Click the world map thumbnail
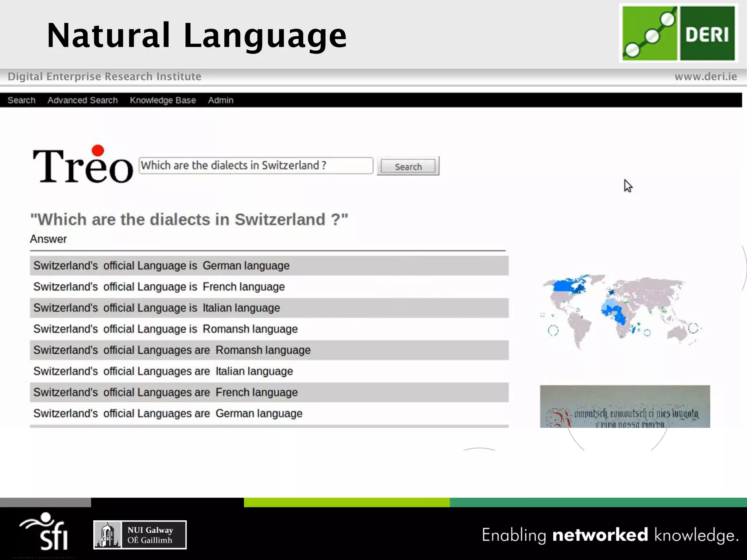The height and width of the screenshot is (560, 747). [x=621, y=311]
